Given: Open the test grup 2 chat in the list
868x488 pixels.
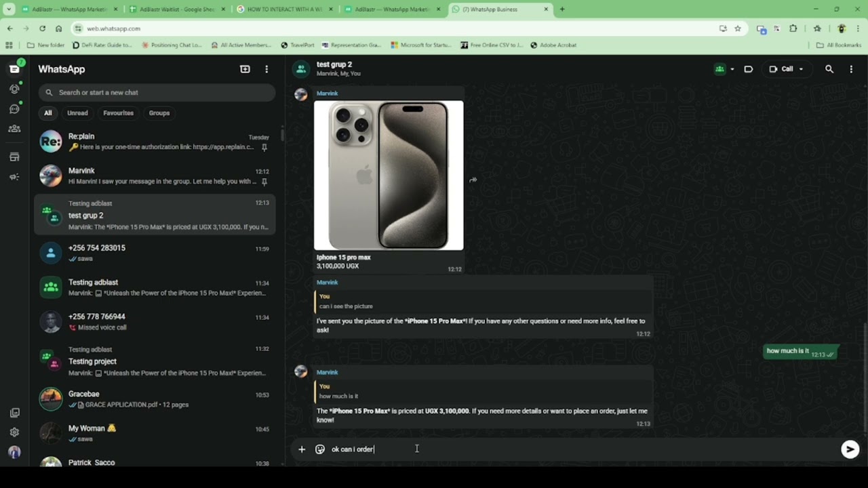Looking at the screenshot, I should tap(155, 215).
